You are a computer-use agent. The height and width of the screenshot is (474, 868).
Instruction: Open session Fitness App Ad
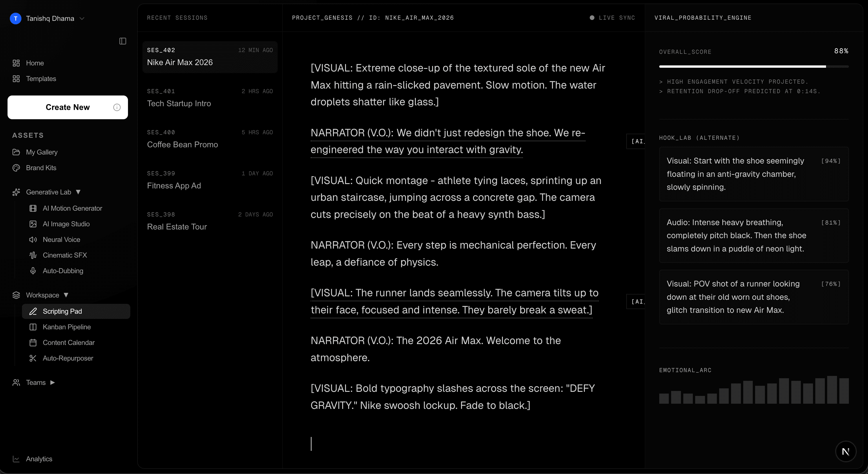pyautogui.click(x=210, y=180)
